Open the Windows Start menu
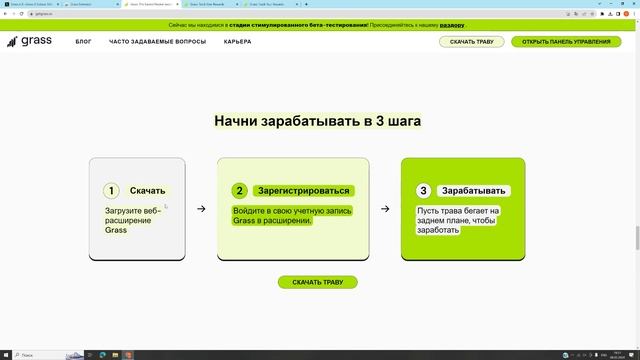Image resolution: width=640 pixels, height=360 pixels. [6, 355]
